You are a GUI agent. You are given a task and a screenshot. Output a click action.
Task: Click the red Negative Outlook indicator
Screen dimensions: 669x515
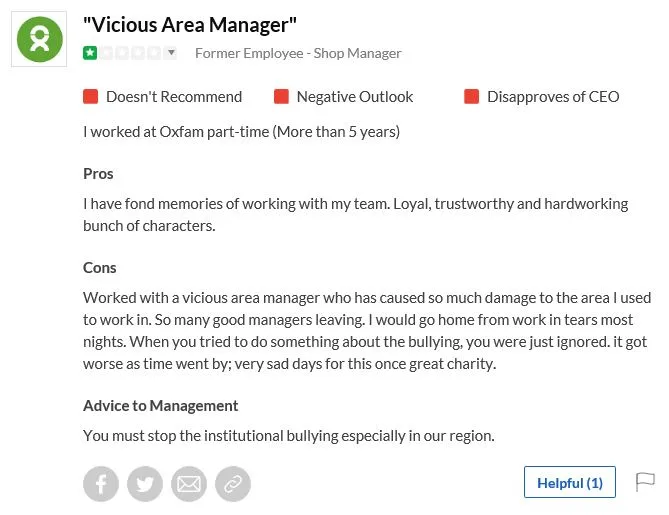(x=281, y=97)
